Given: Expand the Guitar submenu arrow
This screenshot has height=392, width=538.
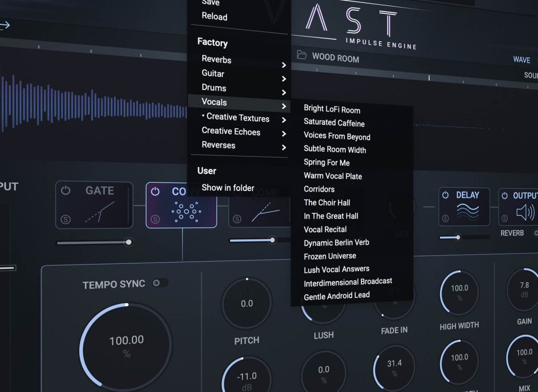Looking at the screenshot, I should point(284,79).
